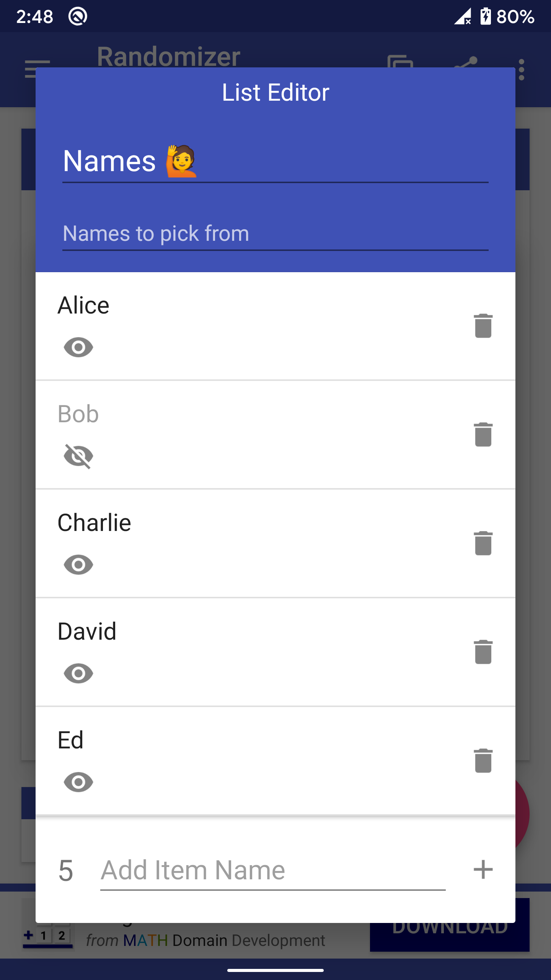Tap the dimmed Bob item name
This screenshot has height=980, width=551.
[78, 414]
